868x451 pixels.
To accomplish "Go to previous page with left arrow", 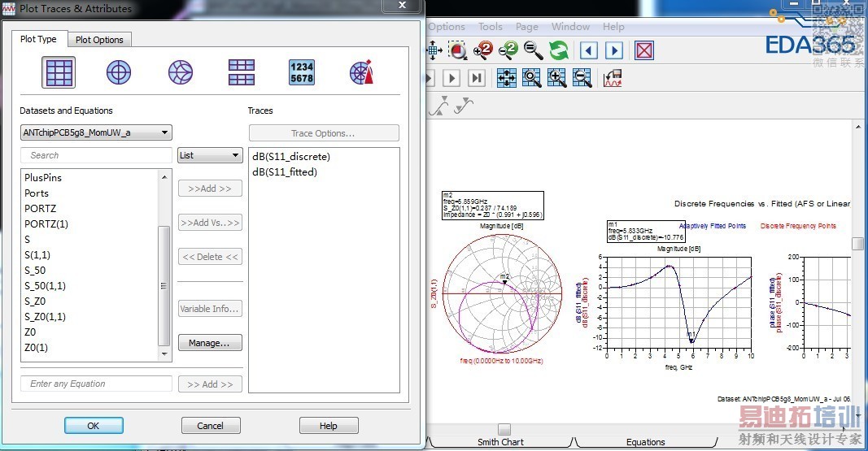I will pyautogui.click(x=588, y=50).
